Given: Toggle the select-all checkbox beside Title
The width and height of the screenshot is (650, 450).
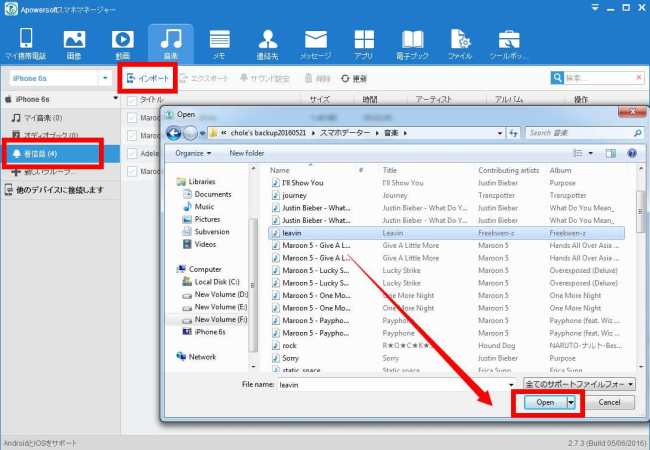Looking at the screenshot, I should (132, 100).
